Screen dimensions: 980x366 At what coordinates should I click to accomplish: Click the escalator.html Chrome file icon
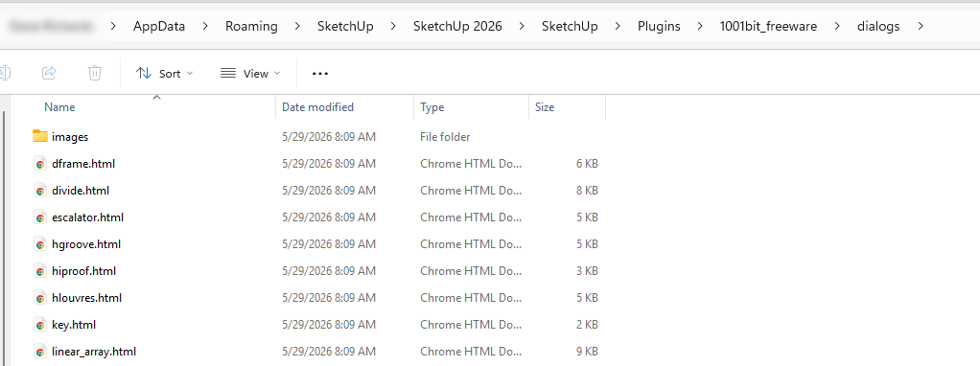[x=40, y=217]
